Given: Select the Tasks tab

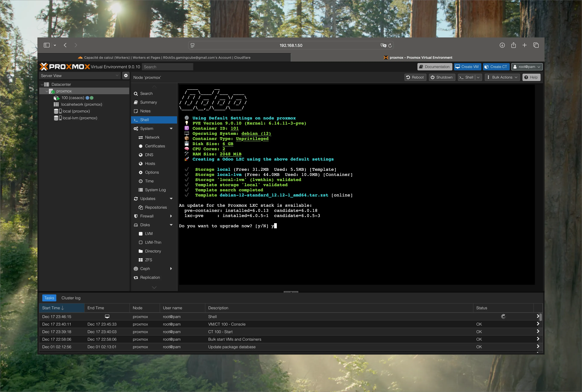Looking at the screenshot, I should click(49, 298).
